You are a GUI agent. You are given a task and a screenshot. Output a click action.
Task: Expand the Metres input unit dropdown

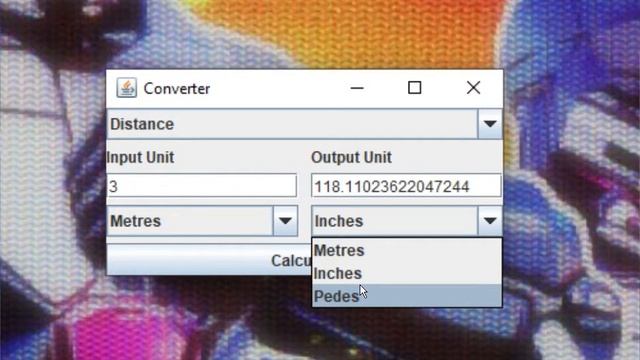pyautogui.click(x=202, y=221)
